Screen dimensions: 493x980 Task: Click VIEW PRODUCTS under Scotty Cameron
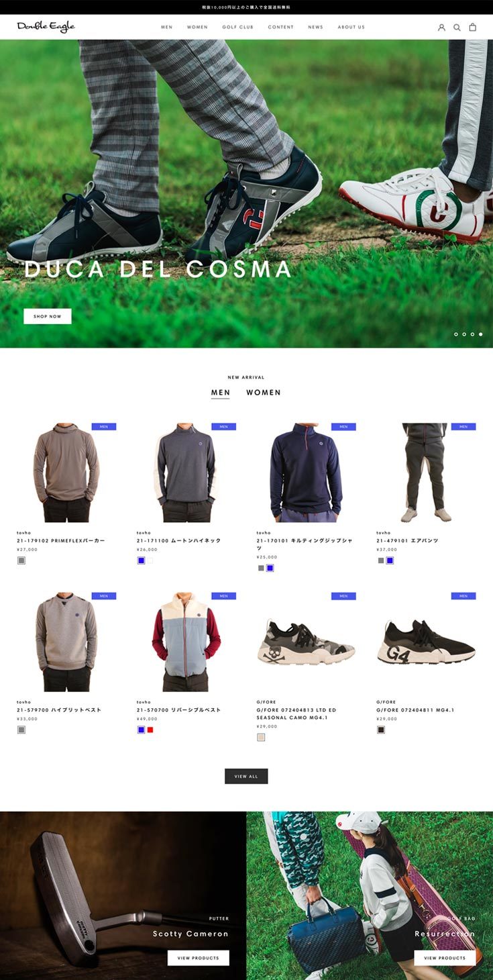click(198, 958)
